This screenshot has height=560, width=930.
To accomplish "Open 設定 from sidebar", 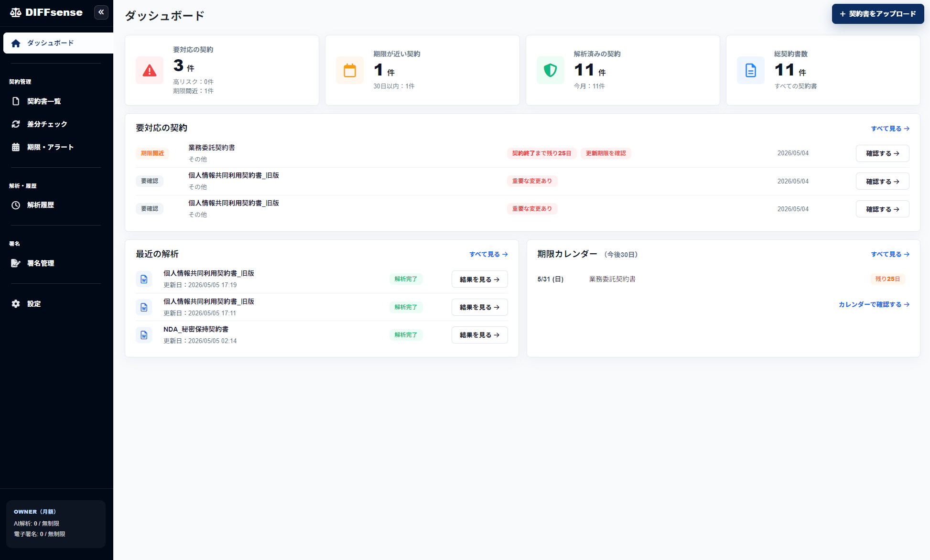I will pyautogui.click(x=56, y=304).
